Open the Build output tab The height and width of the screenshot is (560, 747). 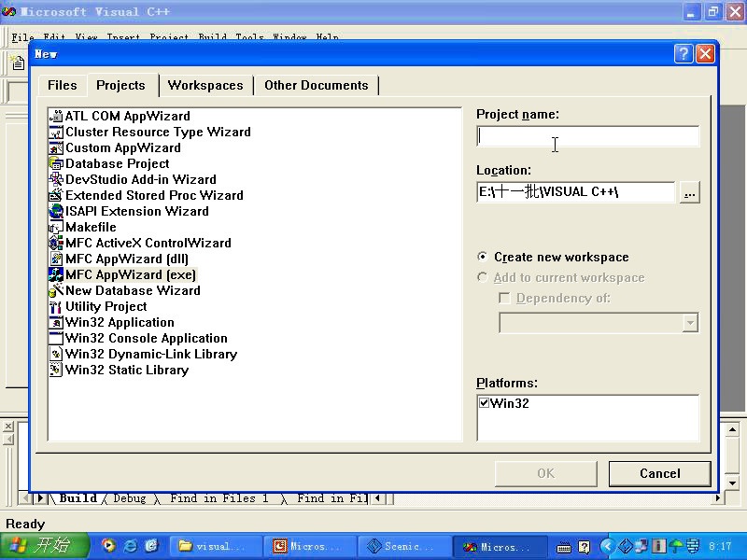pos(78,498)
